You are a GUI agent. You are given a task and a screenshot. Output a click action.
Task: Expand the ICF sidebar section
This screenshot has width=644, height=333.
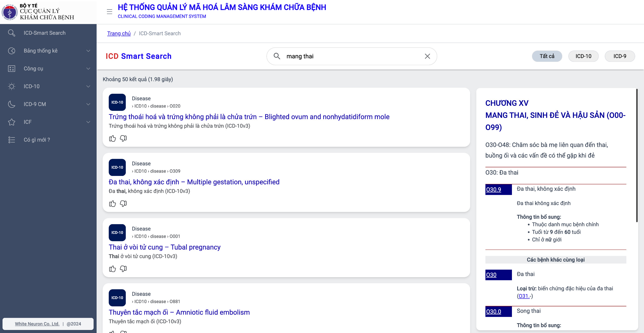click(x=88, y=122)
